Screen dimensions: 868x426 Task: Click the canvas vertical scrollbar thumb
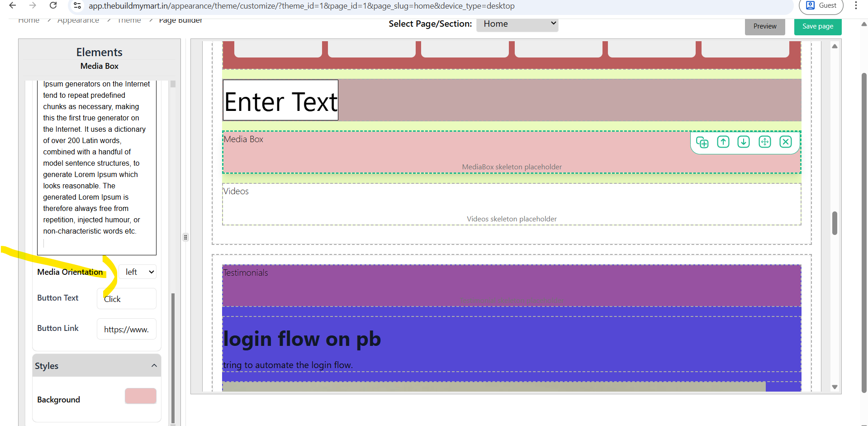pyautogui.click(x=835, y=223)
